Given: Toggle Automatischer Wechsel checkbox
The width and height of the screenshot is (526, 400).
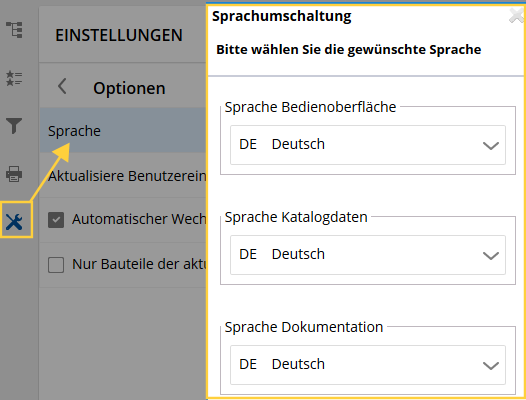Looking at the screenshot, I should point(56,220).
